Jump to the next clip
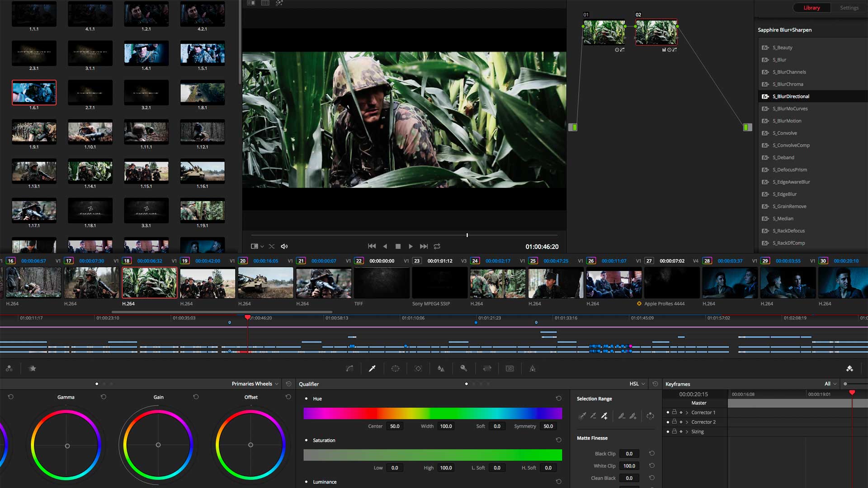Image resolution: width=868 pixels, height=488 pixels. click(424, 246)
